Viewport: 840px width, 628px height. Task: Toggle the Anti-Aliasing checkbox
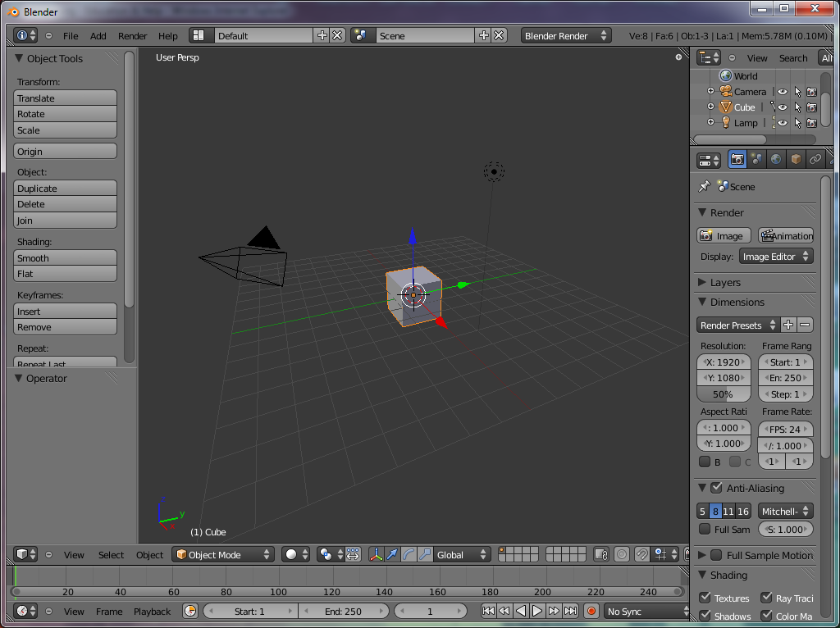pos(716,488)
